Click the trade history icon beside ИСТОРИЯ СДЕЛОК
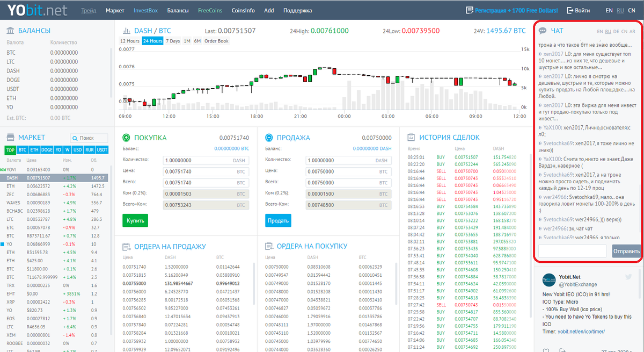Image resolution: width=644 pixels, height=352 pixels. [x=412, y=137]
